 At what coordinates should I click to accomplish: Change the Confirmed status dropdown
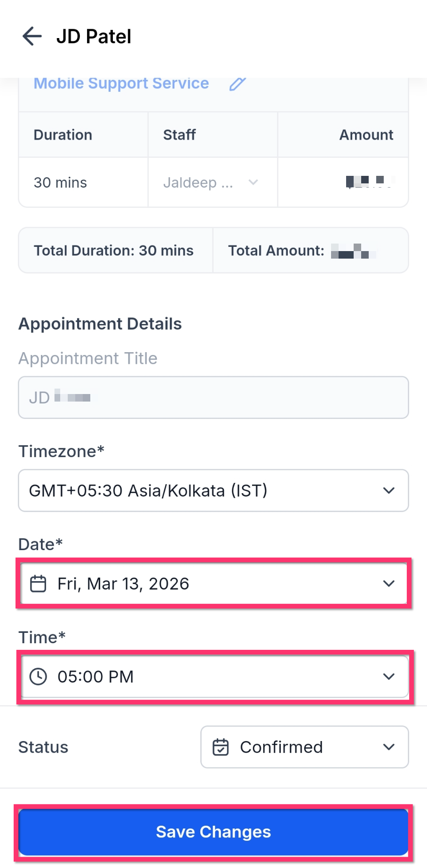tap(305, 747)
